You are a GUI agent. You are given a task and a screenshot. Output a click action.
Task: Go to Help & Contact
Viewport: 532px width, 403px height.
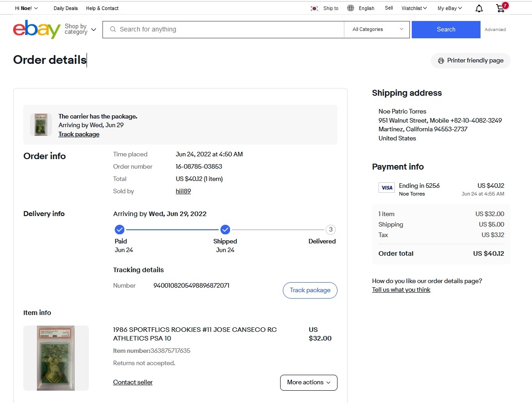point(102,8)
